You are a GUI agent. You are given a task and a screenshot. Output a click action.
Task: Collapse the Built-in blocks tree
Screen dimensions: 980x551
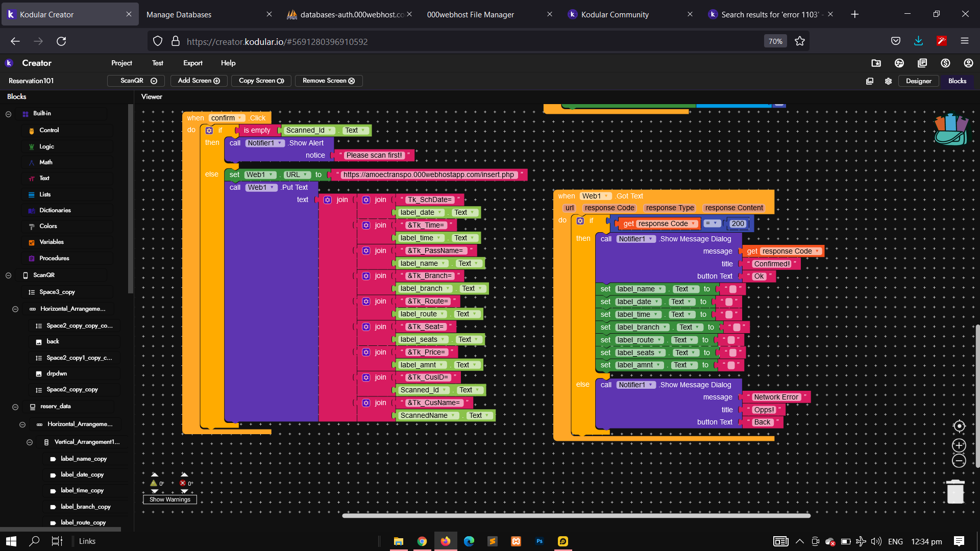[x=8, y=114]
